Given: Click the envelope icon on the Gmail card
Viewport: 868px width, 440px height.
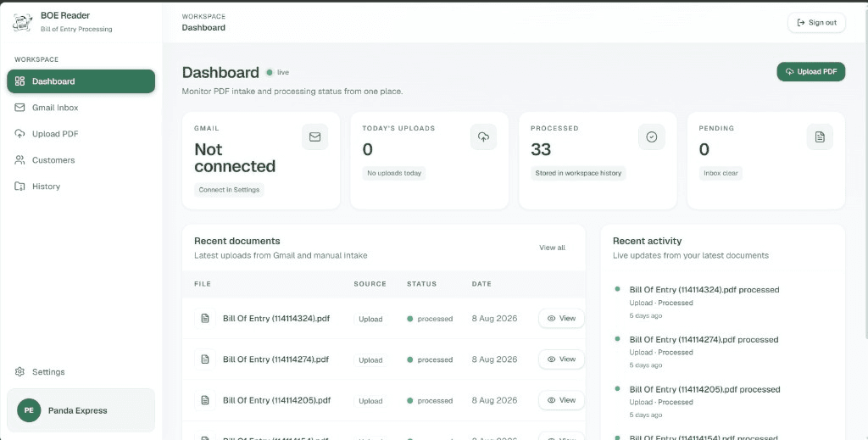Looking at the screenshot, I should [315, 136].
